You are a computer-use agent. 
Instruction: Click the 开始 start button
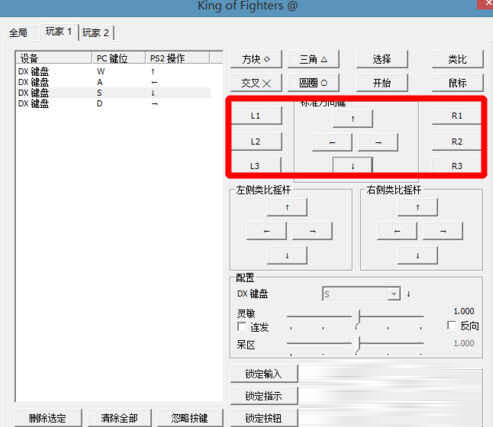click(x=382, y=83)
